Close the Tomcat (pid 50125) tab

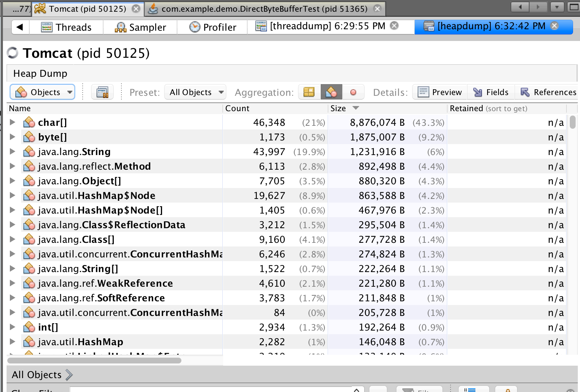tap(136, 9)
